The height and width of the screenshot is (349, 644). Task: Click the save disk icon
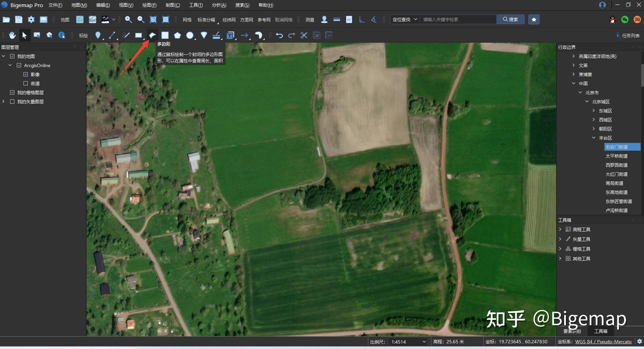[x=19, y=19]
